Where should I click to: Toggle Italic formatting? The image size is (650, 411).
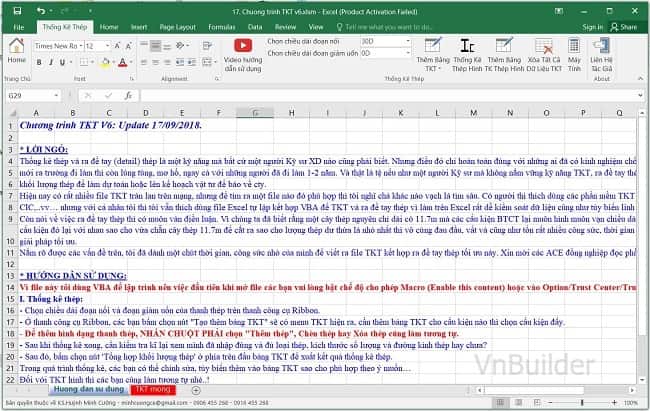(52, 62)
